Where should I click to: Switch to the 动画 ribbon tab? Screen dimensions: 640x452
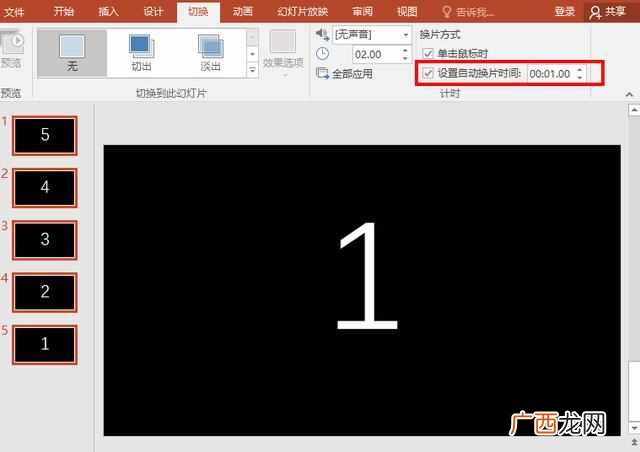point(242,11)
